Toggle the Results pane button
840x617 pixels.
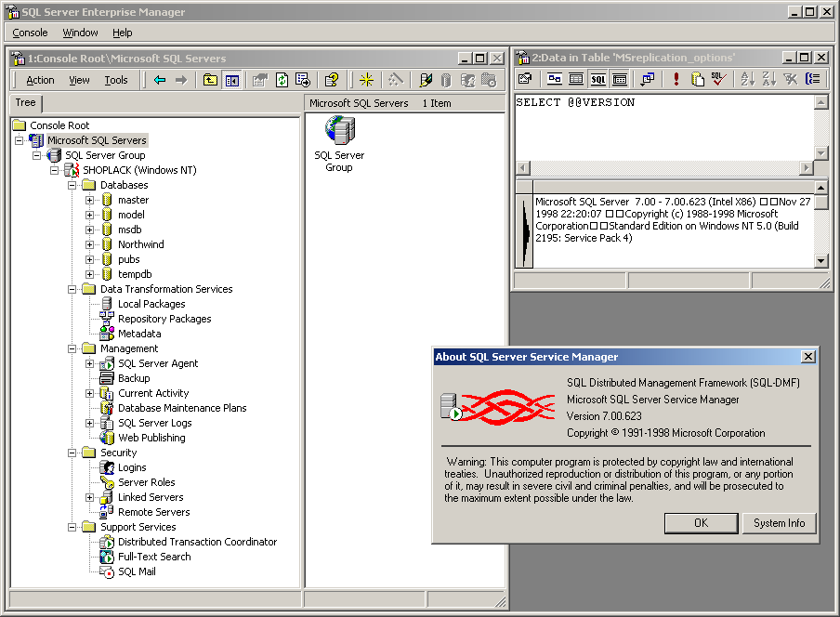620,80
